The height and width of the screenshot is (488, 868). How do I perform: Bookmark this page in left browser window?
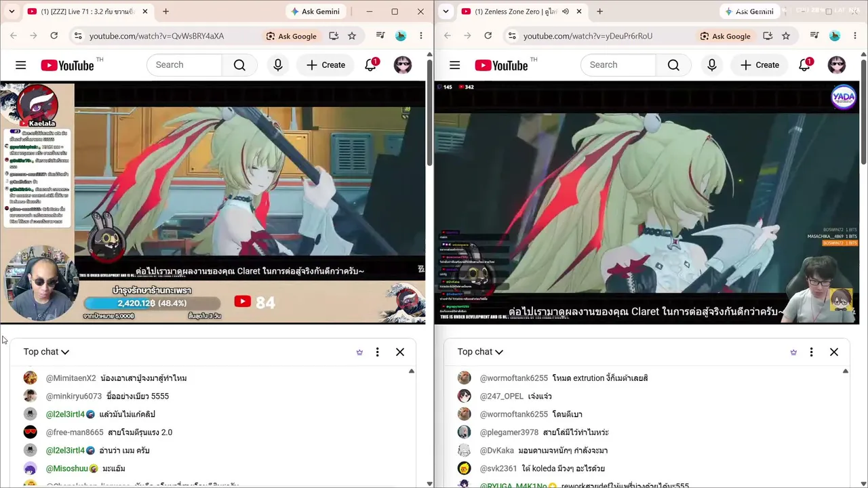[x=352, y=36]
